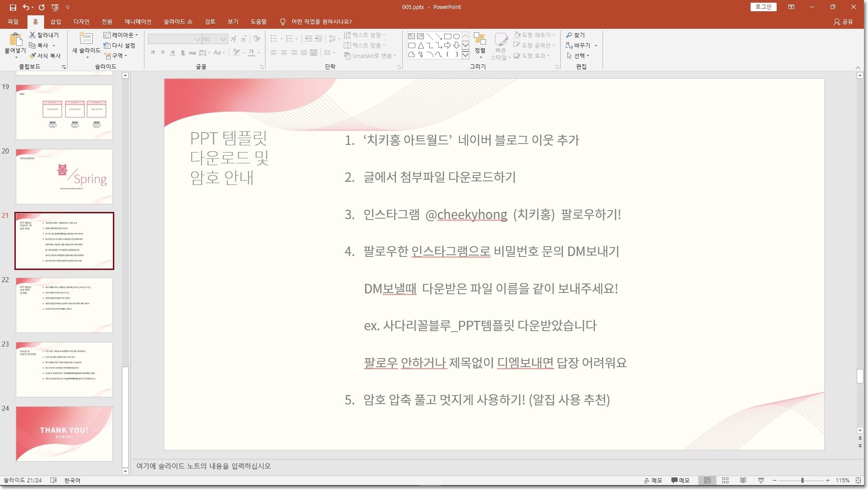
Task: Select the Rectangle shape in shapes gallery
Action: [x=447, y=36]
